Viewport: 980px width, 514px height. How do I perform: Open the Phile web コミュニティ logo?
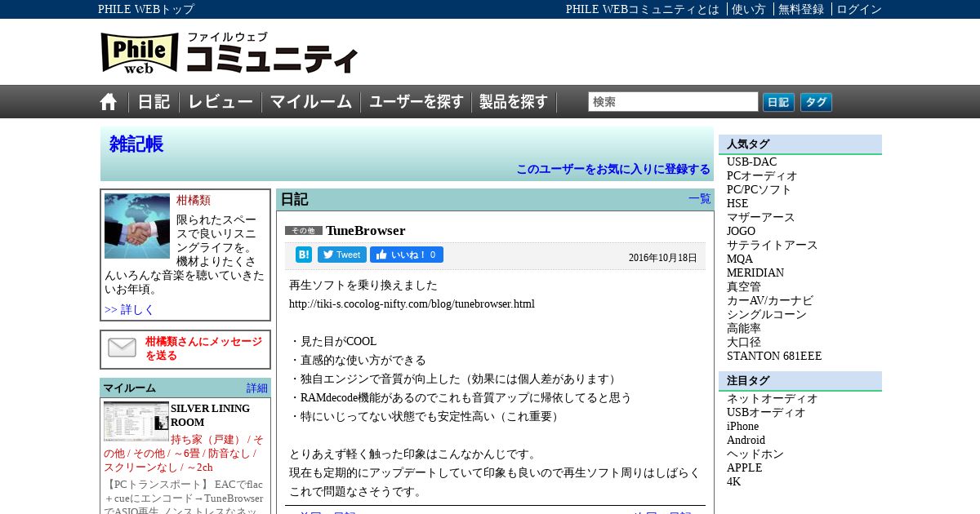(x=229, y=53)
